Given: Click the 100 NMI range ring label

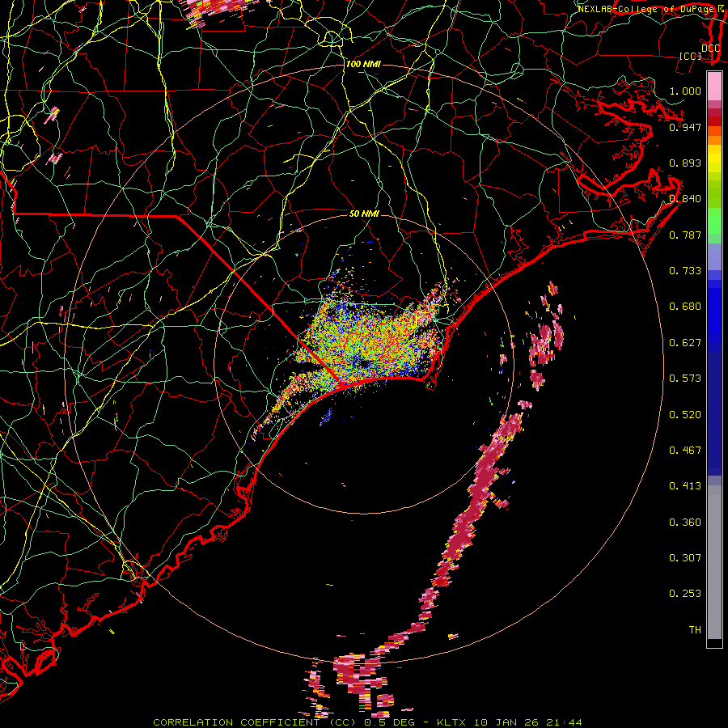Looking at the screenshot, I should pyautogui.click(x=363, y=64).
